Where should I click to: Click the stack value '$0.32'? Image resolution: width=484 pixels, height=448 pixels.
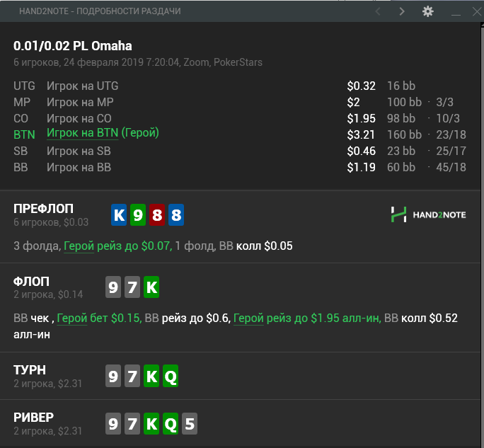click(x=361, y=86)
